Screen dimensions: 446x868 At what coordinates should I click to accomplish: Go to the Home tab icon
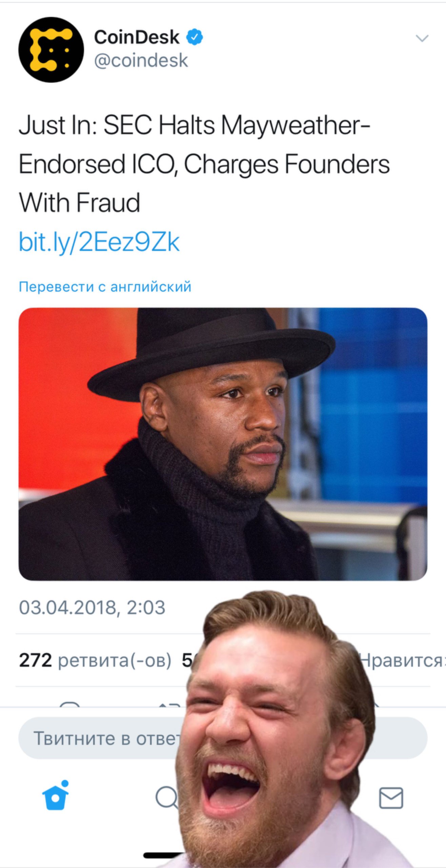[55, 797]
